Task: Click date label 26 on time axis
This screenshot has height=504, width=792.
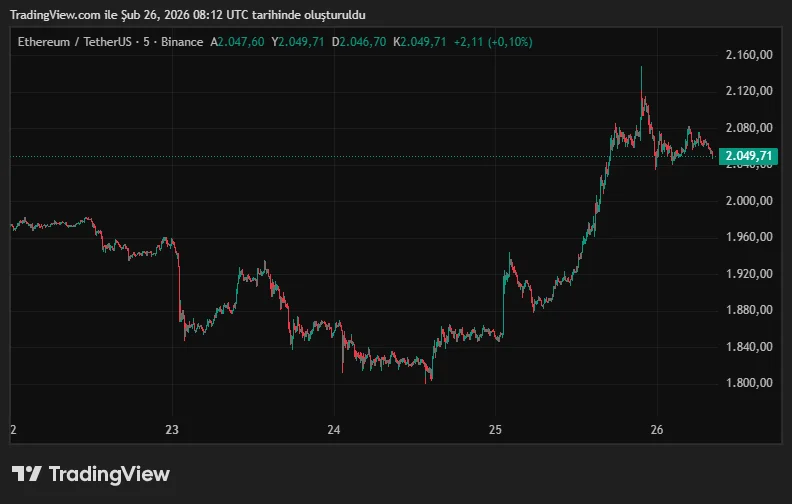Action: 656,431
